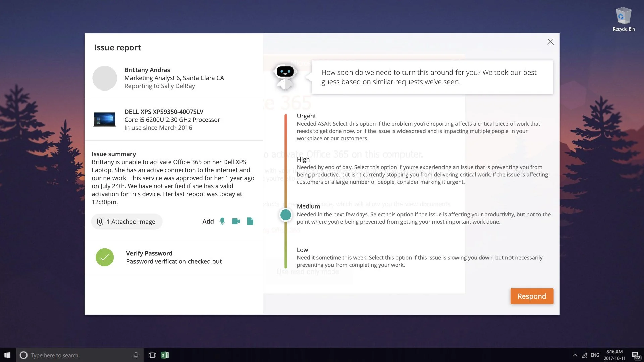
Task: Click the teal priority slider handle
Action: click(x=286, y=215)
